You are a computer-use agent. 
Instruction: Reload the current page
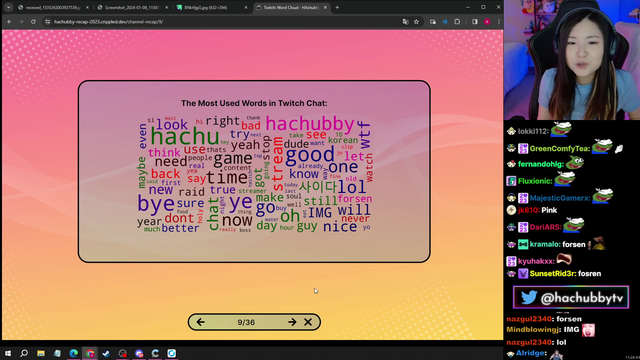coord(33,22)
